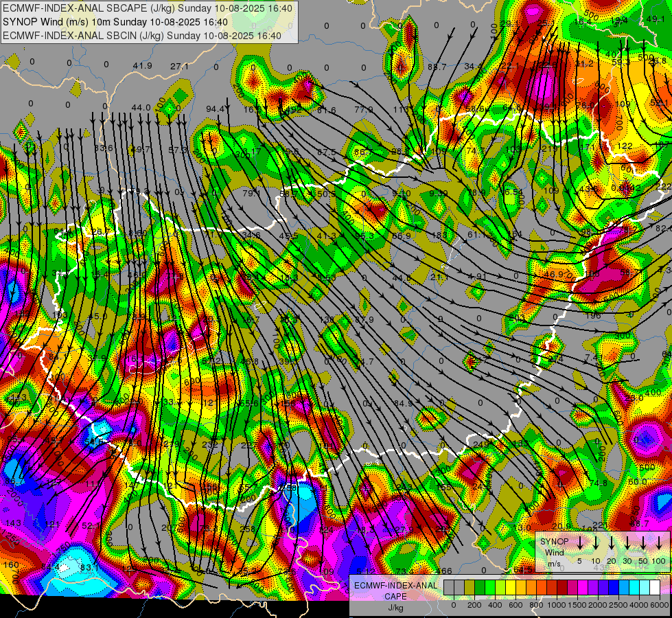This screenshot has width=672, height=618.
Task: Click the 5 m/s wind arrow in legend
Action: (580, 543)
